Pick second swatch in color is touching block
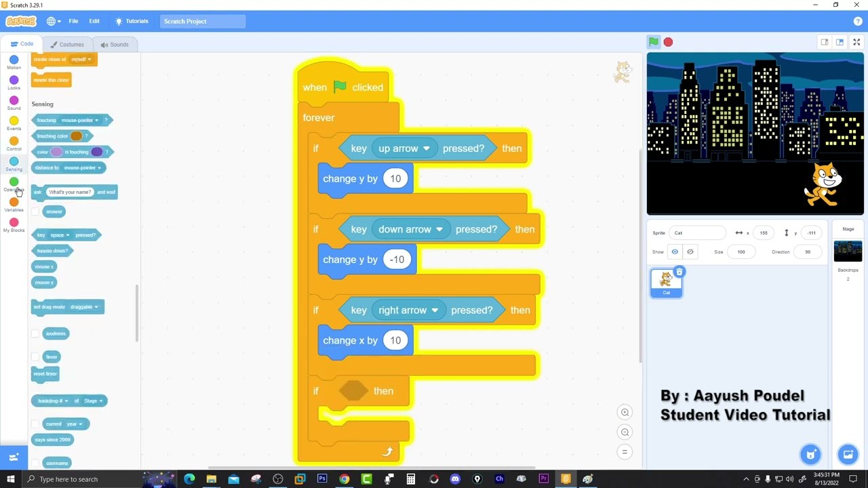The image size is (868, 488). pos(97,152)
